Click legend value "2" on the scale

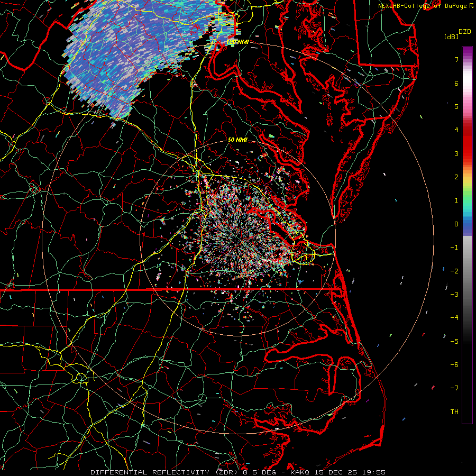click(x=456, y=177)
